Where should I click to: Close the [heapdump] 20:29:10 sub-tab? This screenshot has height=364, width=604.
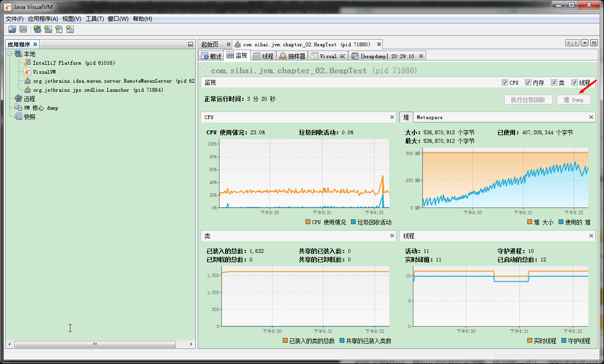421,56
